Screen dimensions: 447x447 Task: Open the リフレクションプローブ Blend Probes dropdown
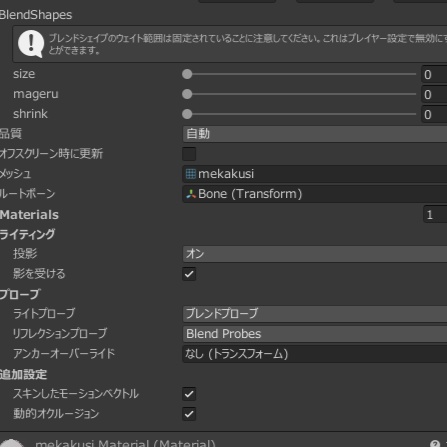tap(315, 334)
